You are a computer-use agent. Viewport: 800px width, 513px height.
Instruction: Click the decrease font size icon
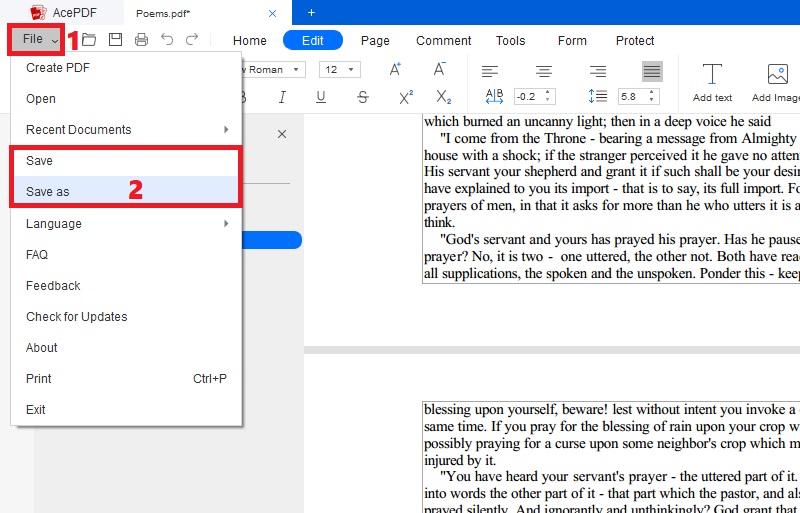[x=439, y=69]
